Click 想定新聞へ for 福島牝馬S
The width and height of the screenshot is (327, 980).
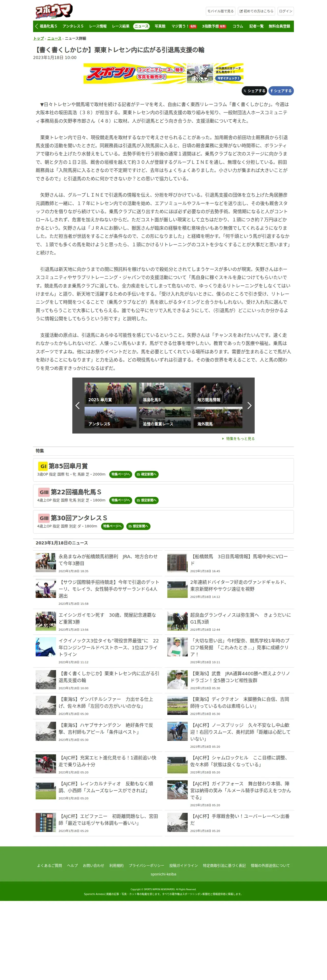coord(146,500)
